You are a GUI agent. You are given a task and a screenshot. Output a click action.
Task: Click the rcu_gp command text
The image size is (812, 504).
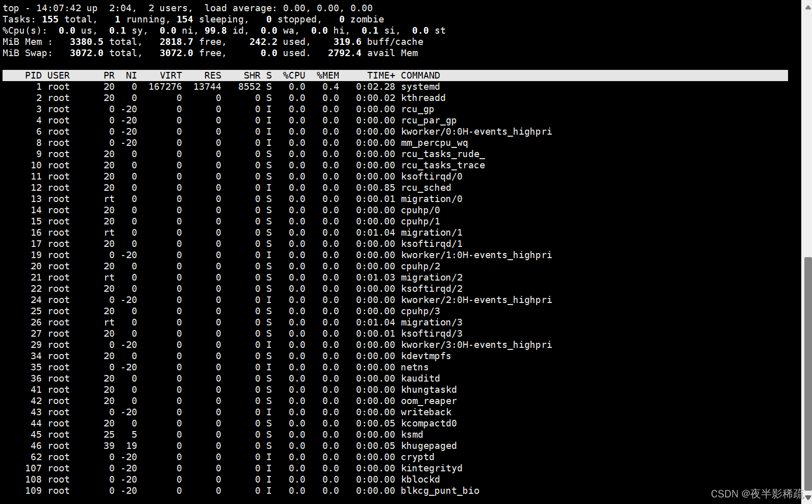pyautogui.click(x=418, y=109)
